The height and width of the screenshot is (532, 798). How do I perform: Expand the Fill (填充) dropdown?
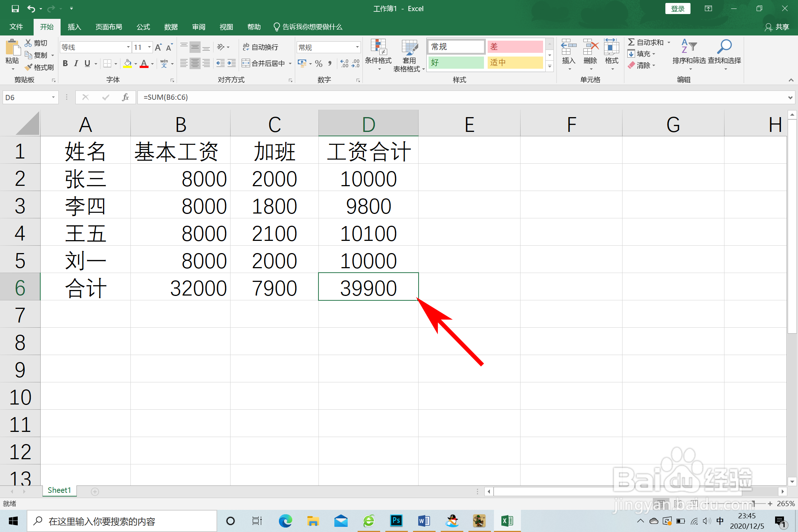pos(654,54)
